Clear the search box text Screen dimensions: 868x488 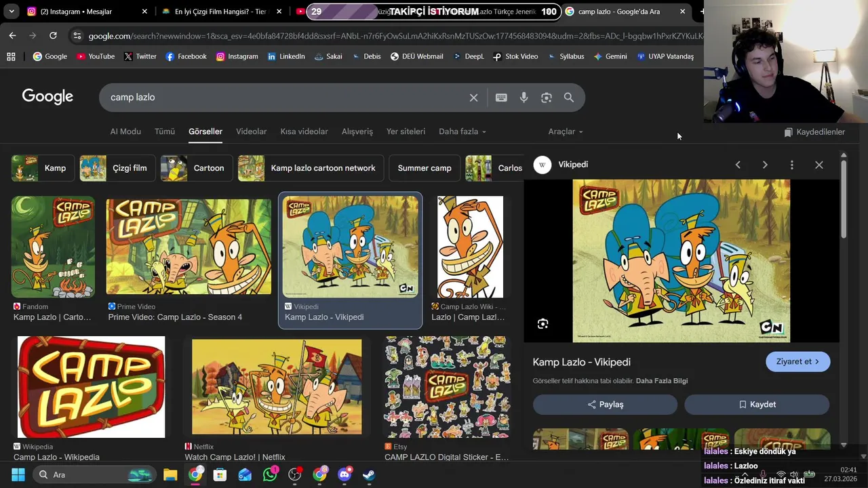pos(474,98)
